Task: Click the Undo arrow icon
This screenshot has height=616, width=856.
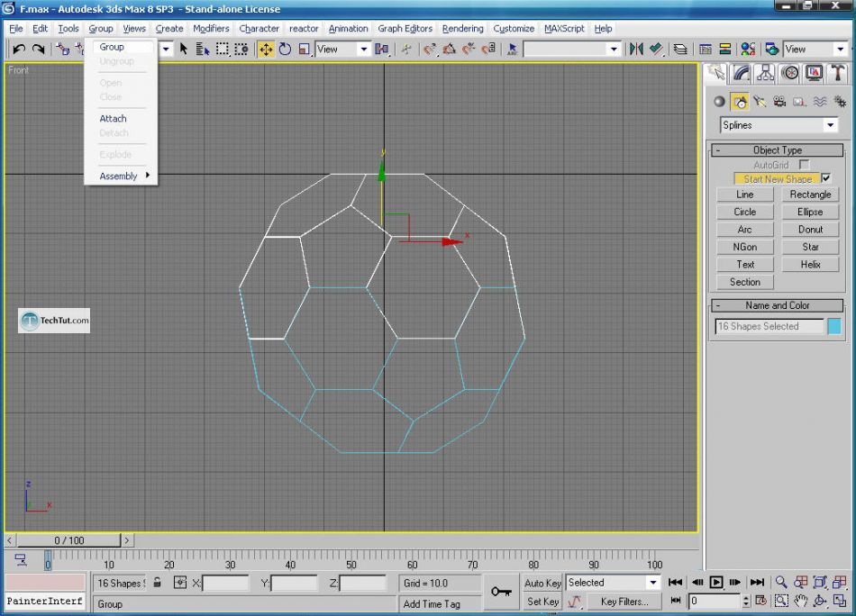Action: tap(19, 50)
